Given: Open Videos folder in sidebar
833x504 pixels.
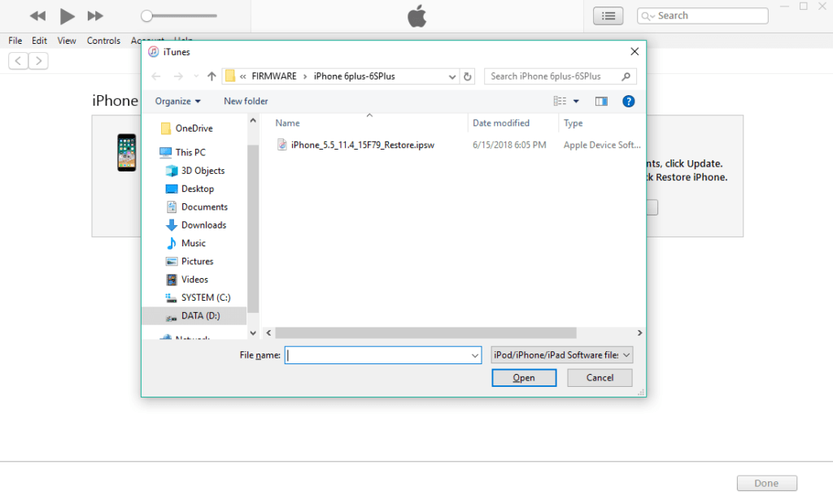Looking at the screenshot, I should coord(194,279).
